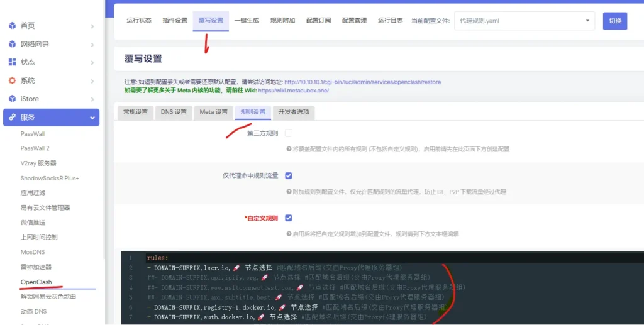Expand the 状态 menu chevron
This screenshot has height=325, width=644.
92,62
